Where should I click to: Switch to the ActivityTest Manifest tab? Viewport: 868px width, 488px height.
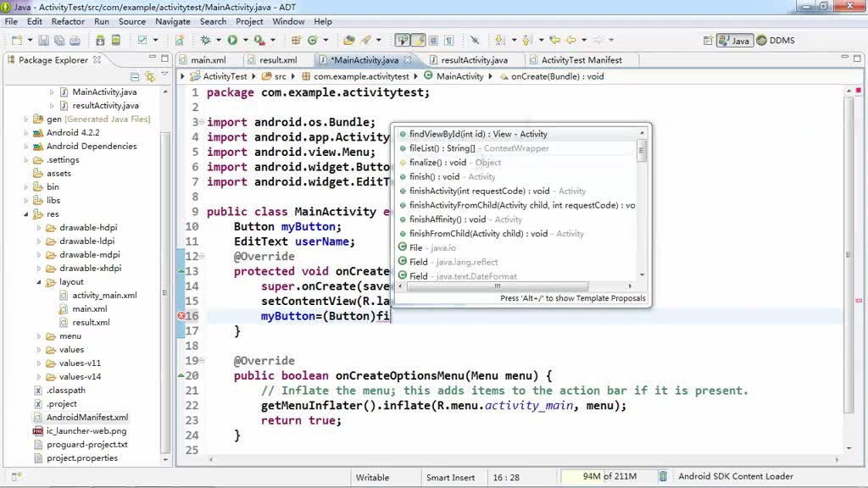[581, 60]
